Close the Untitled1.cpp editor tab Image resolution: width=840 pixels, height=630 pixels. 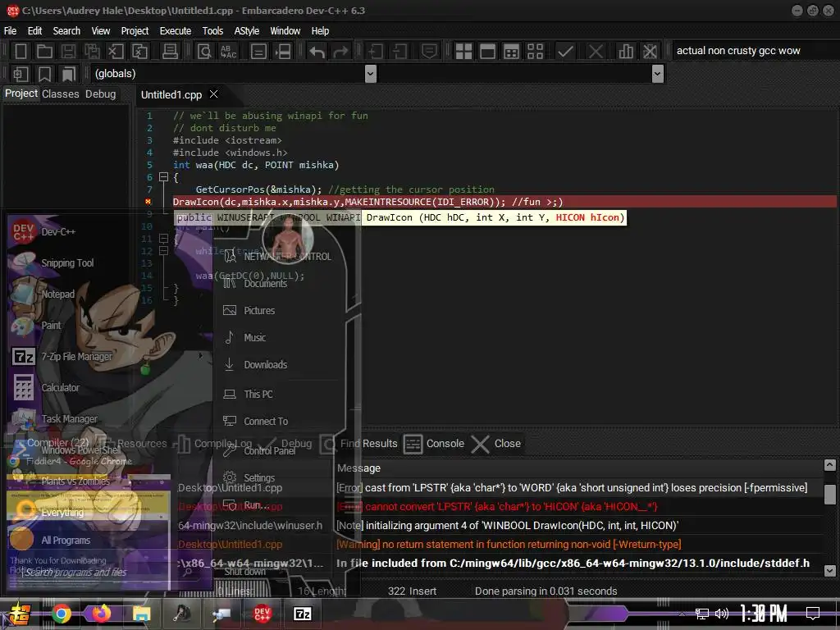coord(214,94)
